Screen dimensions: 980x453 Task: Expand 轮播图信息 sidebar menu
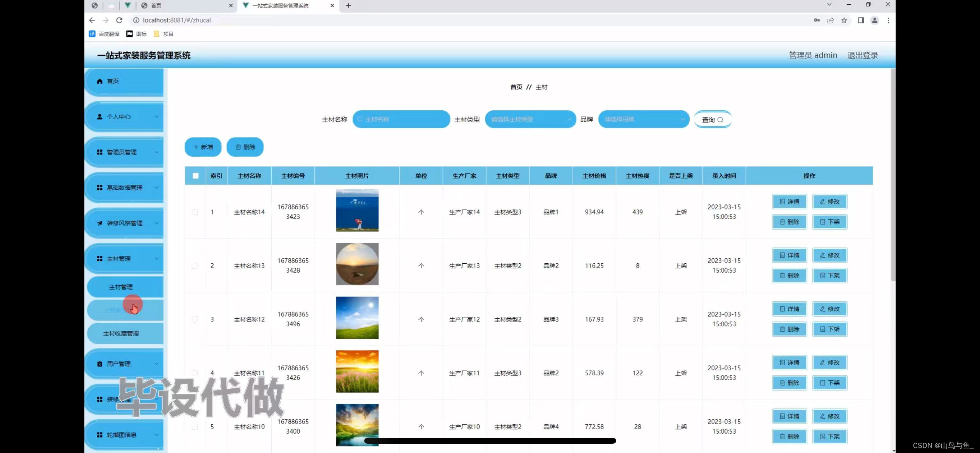coord(124,435)
